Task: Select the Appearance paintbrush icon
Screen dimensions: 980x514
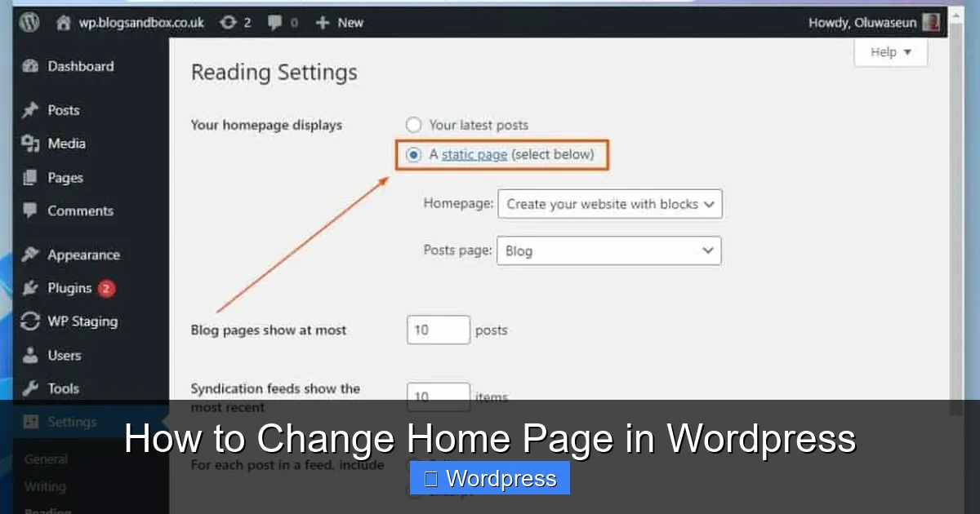Action: tap(29, 255)
